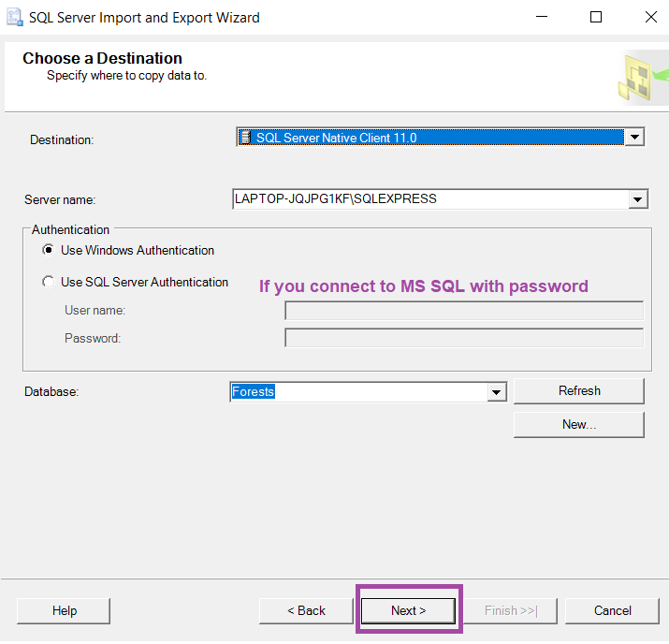Open the Server name dropdown list
669x644 pixels.
click(638, 199)
